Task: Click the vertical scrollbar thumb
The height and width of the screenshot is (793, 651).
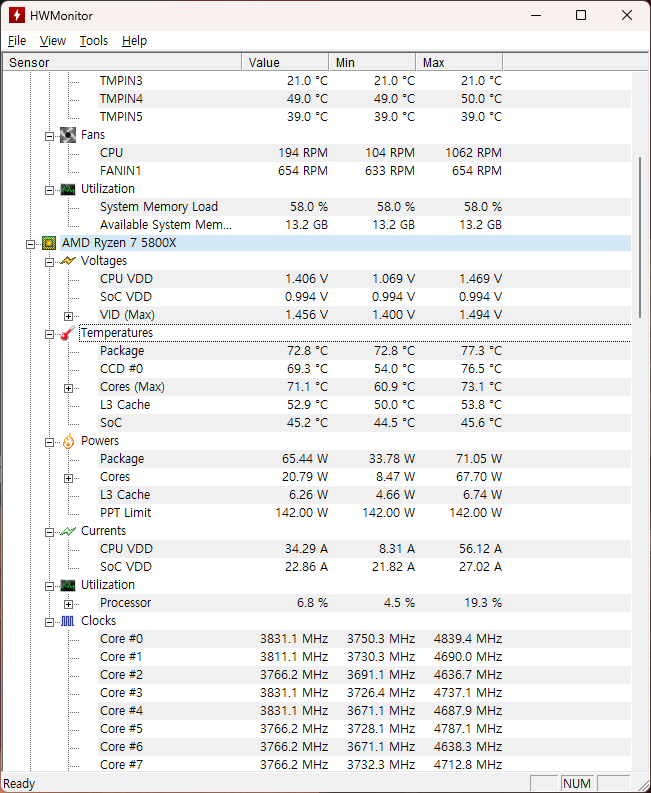Action: pos(640,237)
